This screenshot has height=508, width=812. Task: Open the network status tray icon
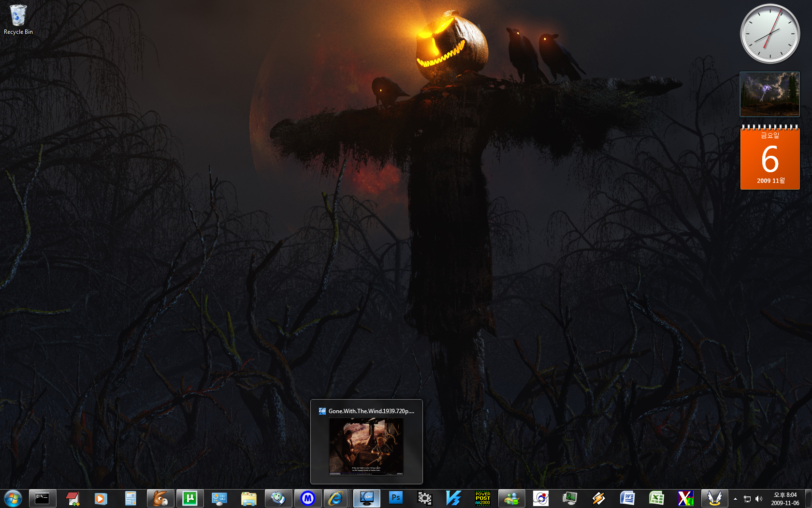pyautogui.click(x=747, y=499)
